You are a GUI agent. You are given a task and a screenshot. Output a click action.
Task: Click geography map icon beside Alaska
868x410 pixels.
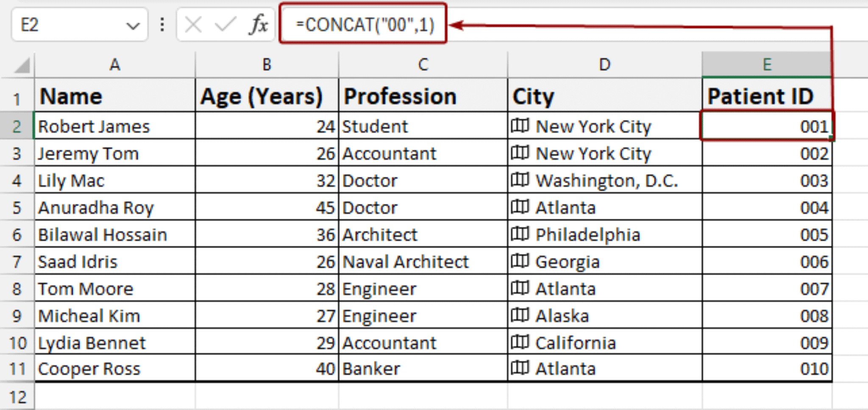520,315
